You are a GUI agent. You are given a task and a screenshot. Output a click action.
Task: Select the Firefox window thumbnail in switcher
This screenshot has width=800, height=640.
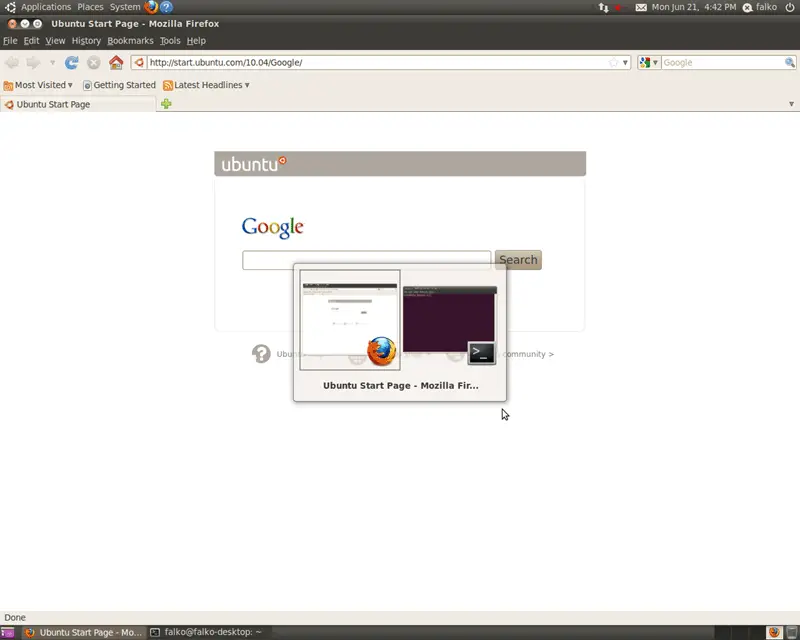pyautogui.click(x=350, y=320)
